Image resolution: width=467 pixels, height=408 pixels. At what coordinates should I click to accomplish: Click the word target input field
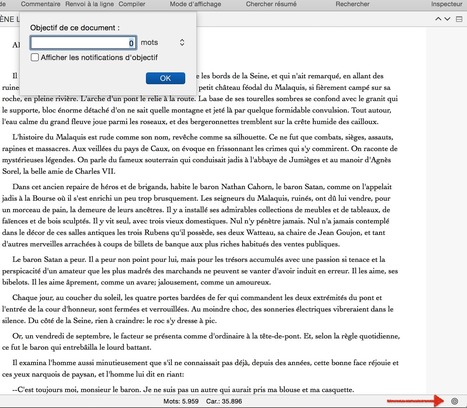tap(83, 43)
